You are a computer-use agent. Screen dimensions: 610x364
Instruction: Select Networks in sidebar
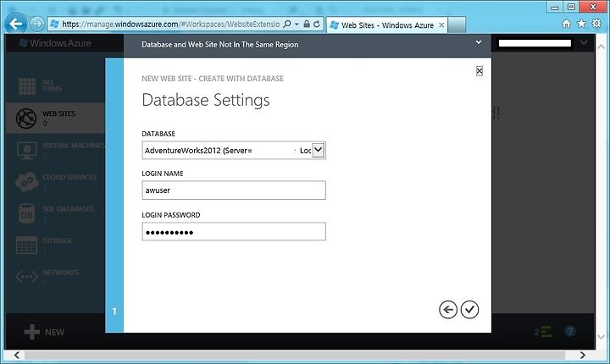(x=55, y=277)
